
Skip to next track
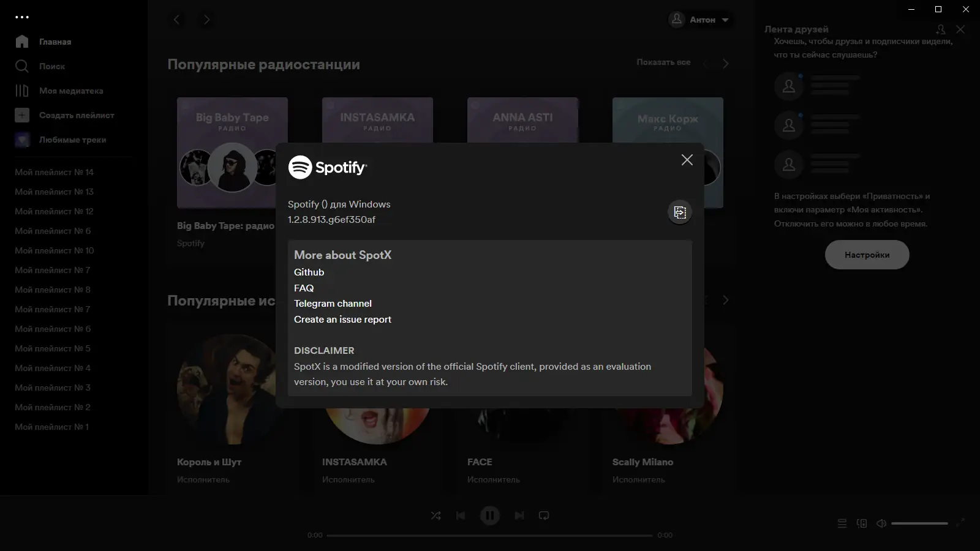pos(519,515)
